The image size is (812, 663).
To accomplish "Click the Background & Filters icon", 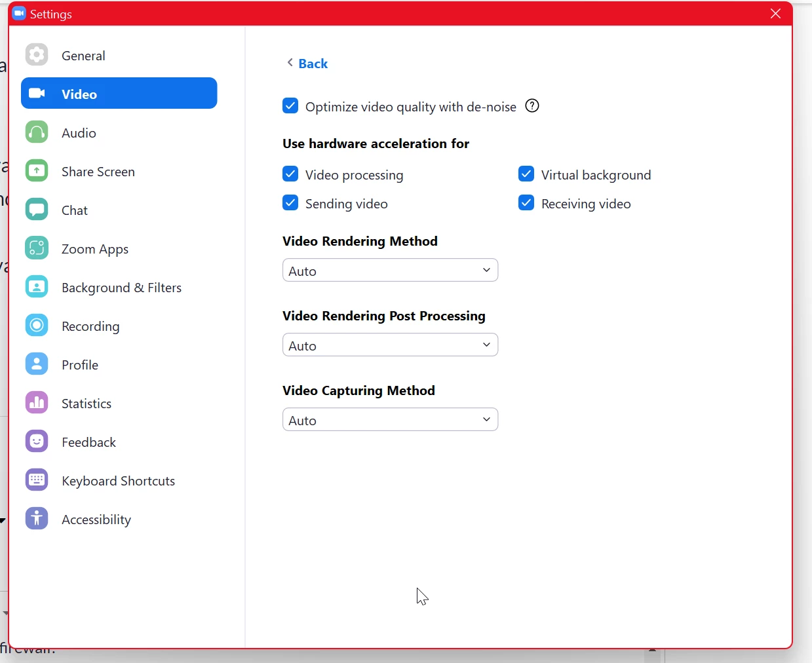I will pyautogui.click(x=37, y=286).
